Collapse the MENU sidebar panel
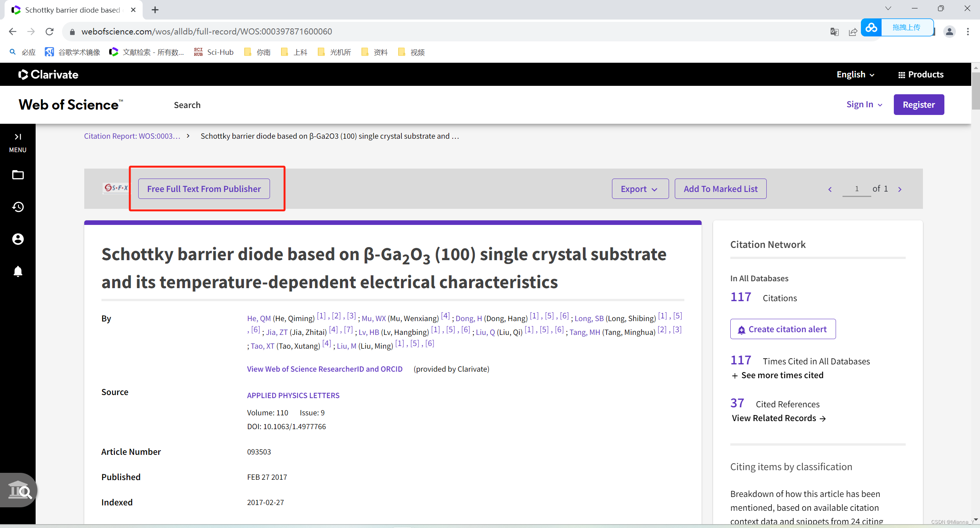Screen dimensions: 980x528 (18, 136)
